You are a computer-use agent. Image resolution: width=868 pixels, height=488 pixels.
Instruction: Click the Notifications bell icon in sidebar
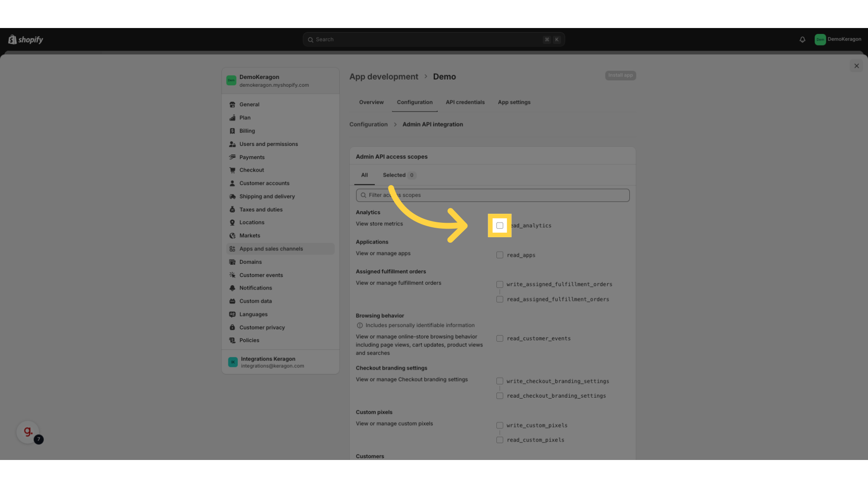tap(232, 288)
